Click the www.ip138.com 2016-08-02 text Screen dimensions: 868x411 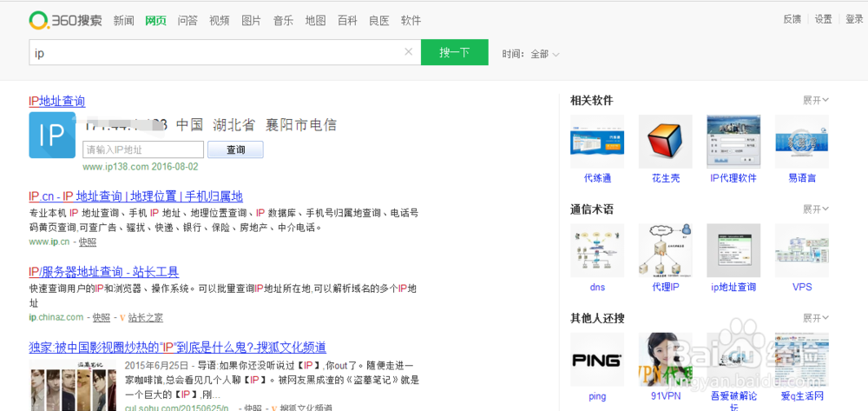click(141, 167)
